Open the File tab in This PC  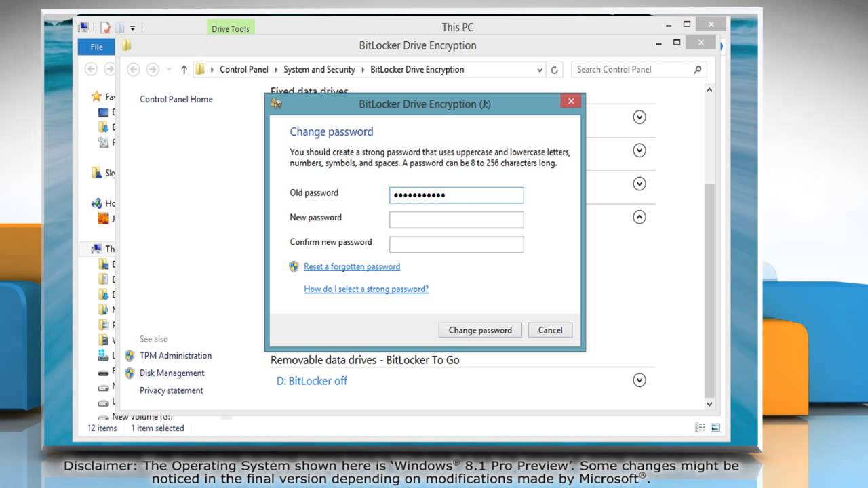(x=97, y=47)
